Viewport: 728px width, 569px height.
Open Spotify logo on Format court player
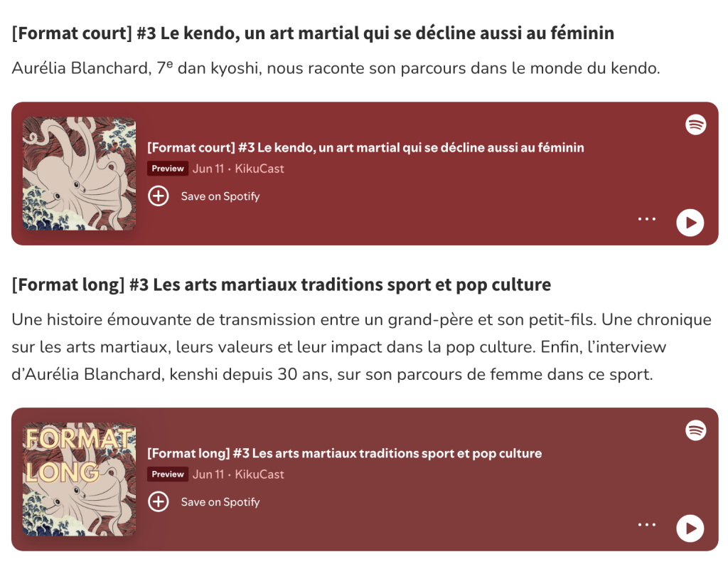click(x=695, y=124)
